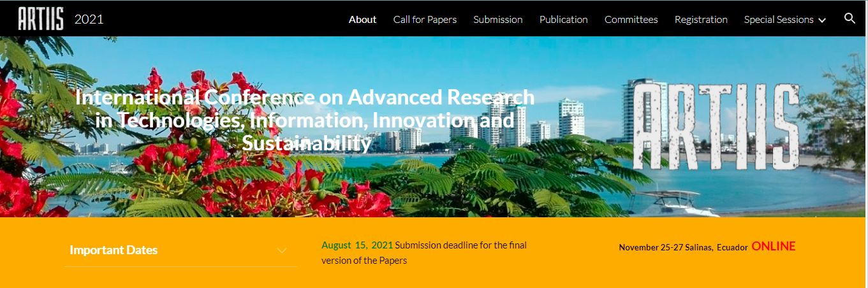Click the ARTIIS logo in header
868x288 pixels.
click(41, 19)
